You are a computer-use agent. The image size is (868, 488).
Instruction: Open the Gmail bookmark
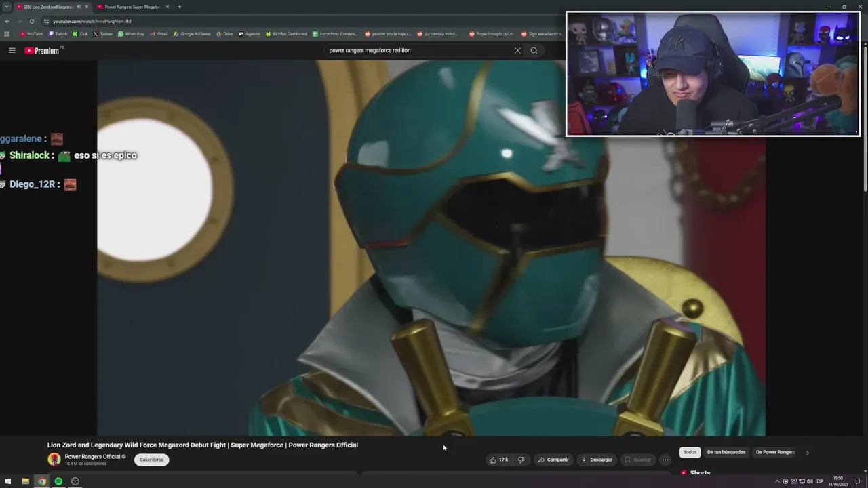pyautogui.click(x=159, y=34)
